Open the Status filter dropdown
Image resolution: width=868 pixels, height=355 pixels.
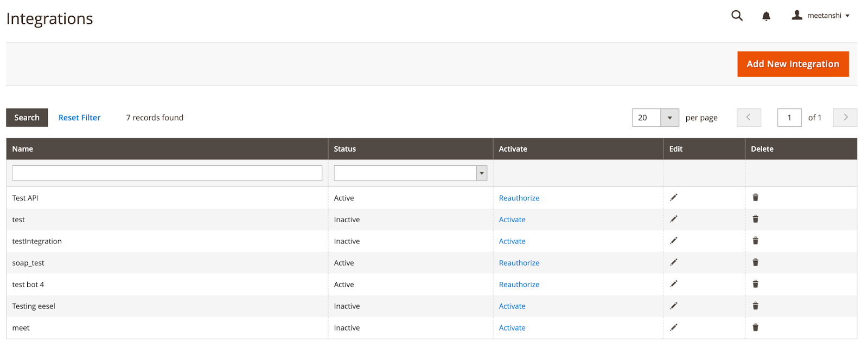point(410,173)
